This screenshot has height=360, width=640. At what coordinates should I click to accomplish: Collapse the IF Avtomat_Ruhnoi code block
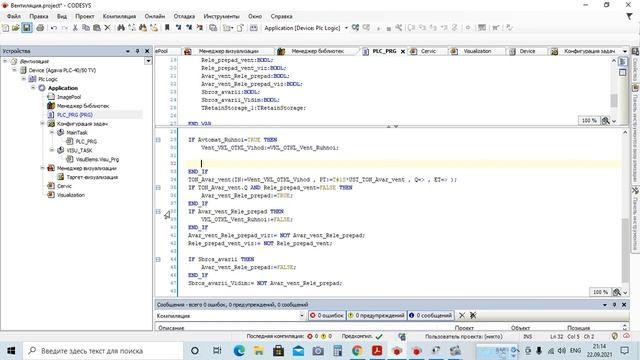point(158,140)
